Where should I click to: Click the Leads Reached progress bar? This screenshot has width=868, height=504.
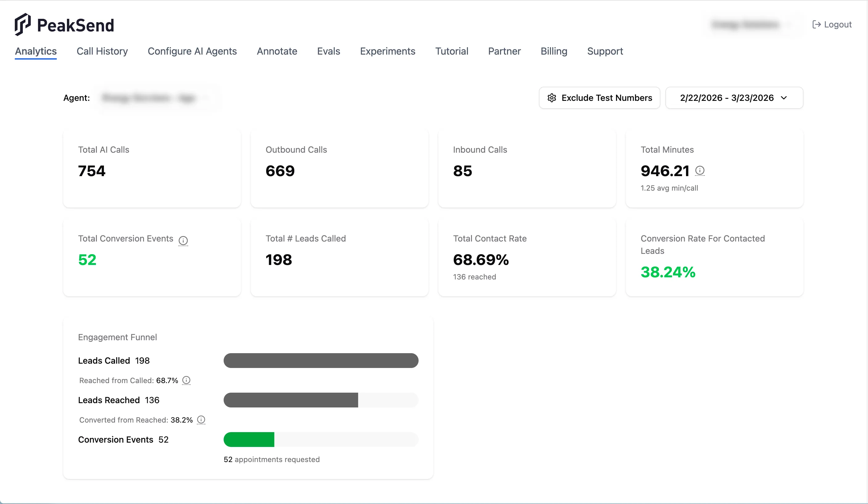coord(320,400)
